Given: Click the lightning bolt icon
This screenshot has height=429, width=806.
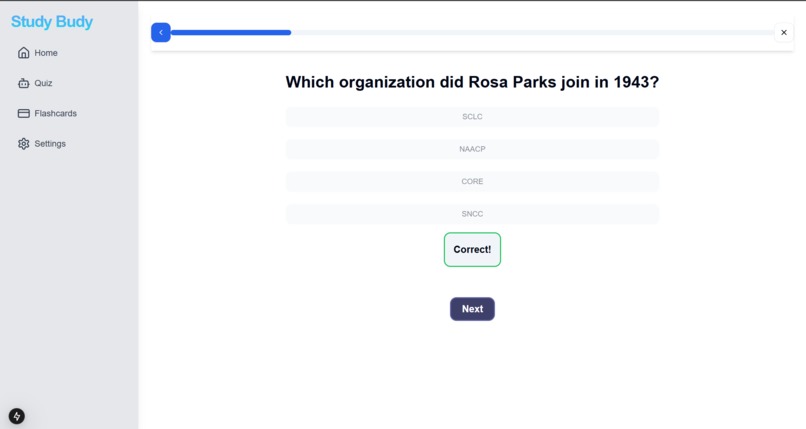Looking at the screenshot, I should 16,416.
